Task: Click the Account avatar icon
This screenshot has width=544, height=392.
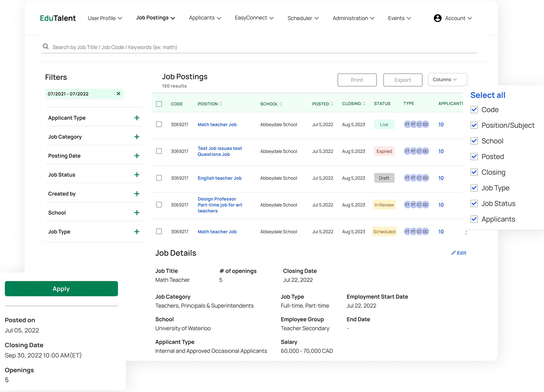Action: click(x=437, y=18)
